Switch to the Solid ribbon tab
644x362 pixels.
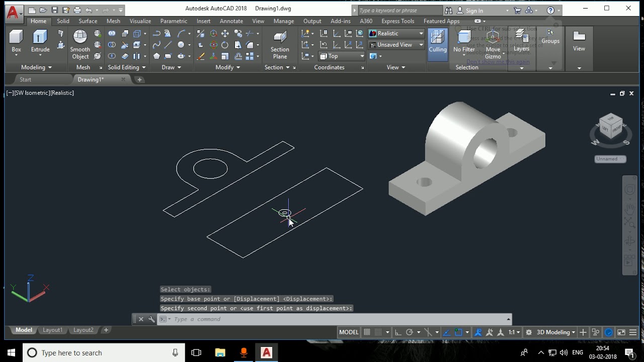(x=63, y=21)
